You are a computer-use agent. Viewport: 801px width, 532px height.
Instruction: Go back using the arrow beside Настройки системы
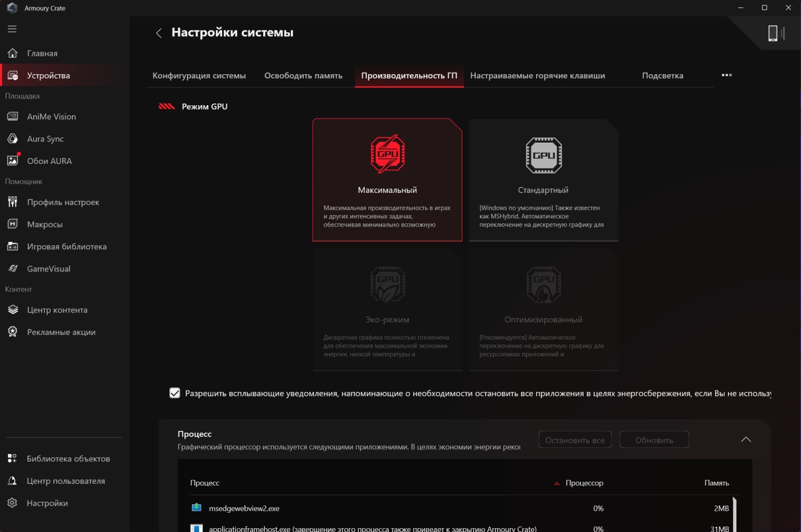pos(159,33)
